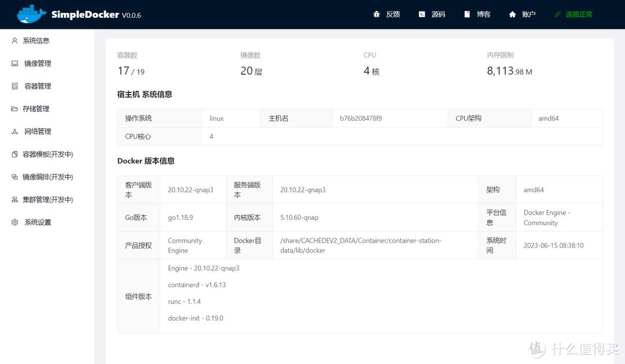Viewport: 625px width, 364px height.
Task: Select 镜像编排(开发中) menu item
Action: point(47,177)
